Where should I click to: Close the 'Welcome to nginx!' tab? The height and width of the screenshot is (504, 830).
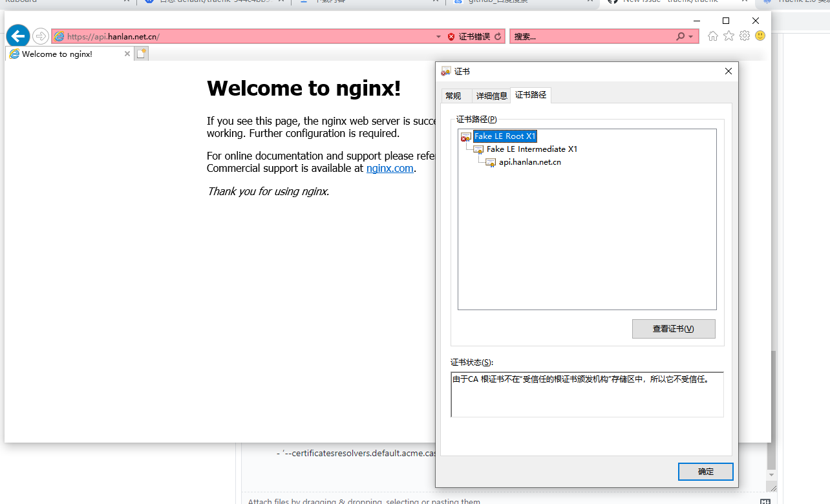pos(127,54)
